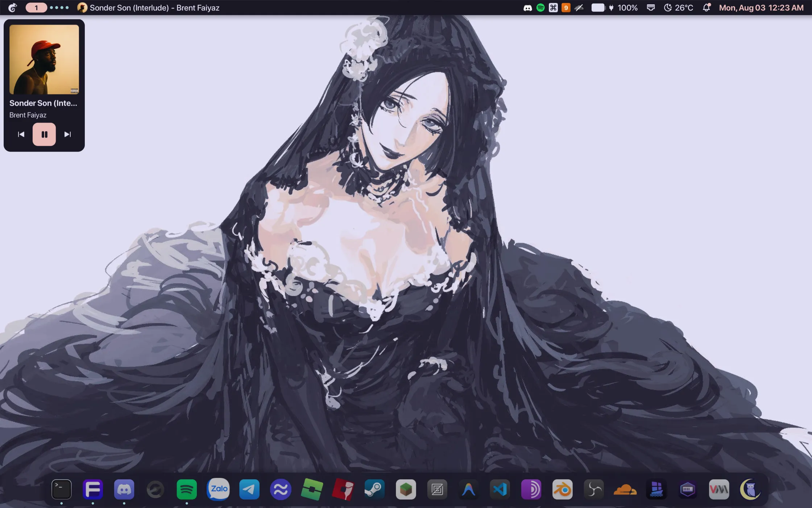The height and width of the screenshot is (508, 812).
Task: Click the Brent Faiyaz artist name in widget
Action: click(x=28, y=115)
